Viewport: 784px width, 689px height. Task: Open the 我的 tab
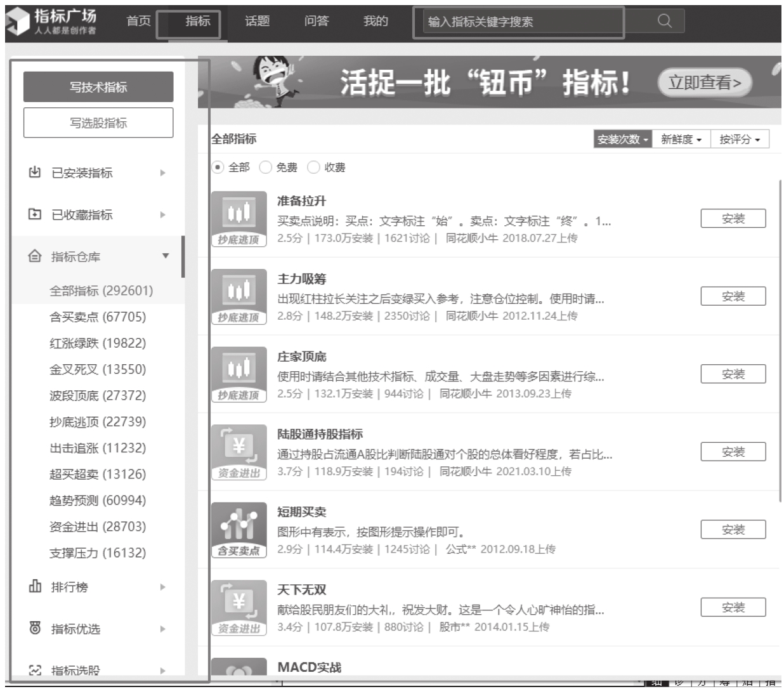(x=376, y=21)
